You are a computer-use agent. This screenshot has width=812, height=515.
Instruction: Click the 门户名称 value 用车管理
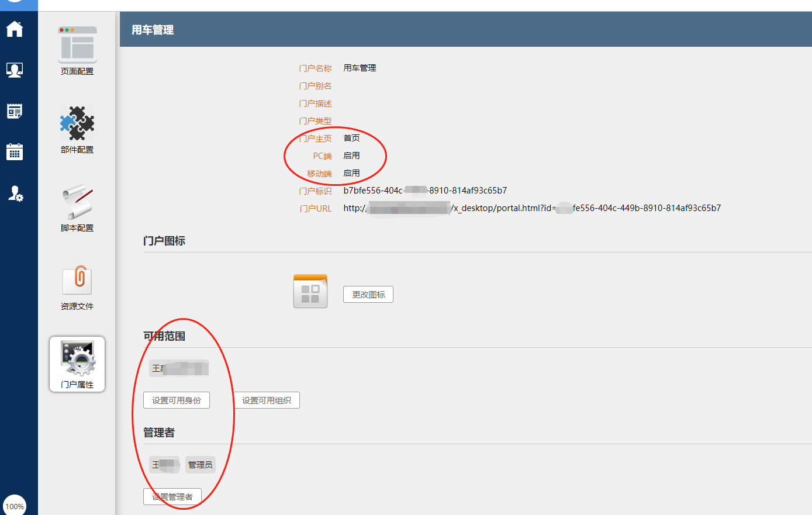360,68
